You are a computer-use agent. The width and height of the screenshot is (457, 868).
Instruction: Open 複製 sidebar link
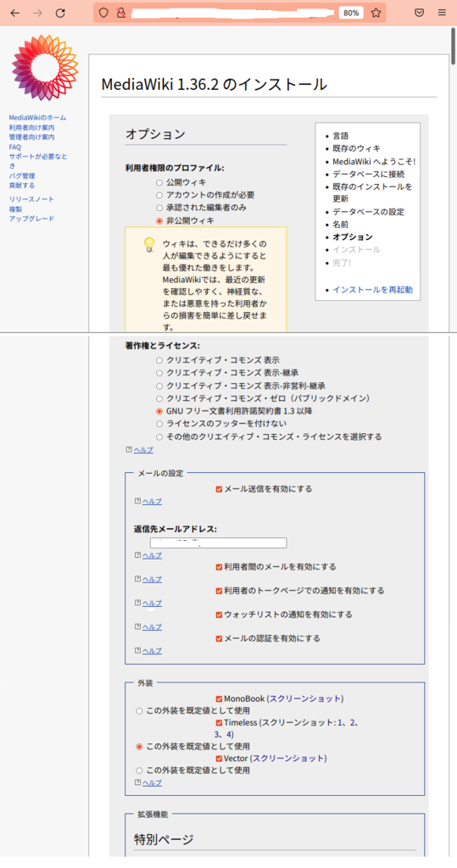tap(15, 209)
